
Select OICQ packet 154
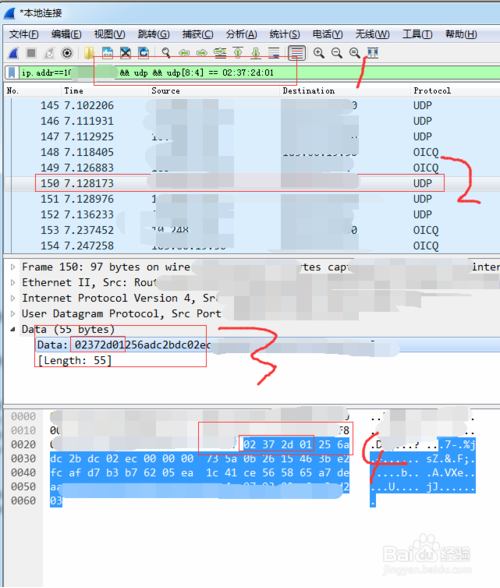(x=251, y=246)
